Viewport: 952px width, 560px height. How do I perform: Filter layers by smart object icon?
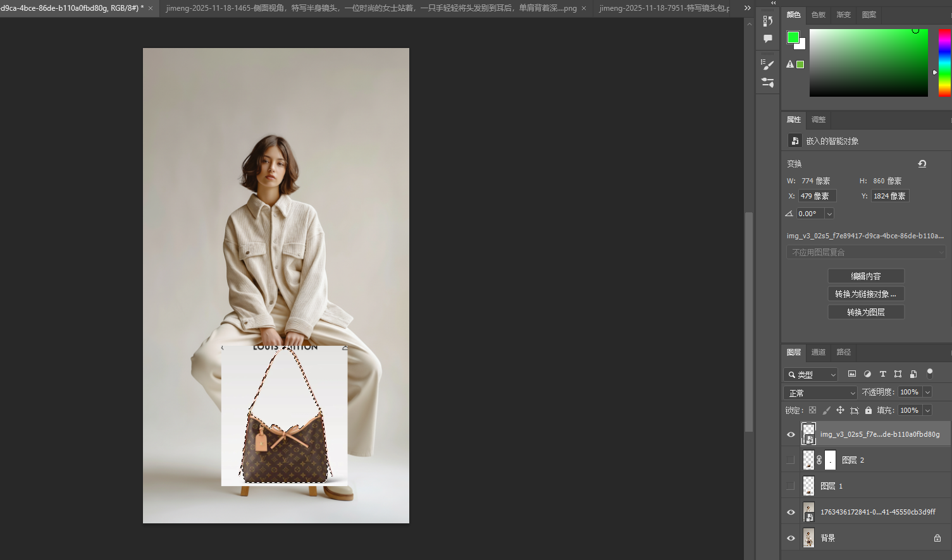pos(913,374)
